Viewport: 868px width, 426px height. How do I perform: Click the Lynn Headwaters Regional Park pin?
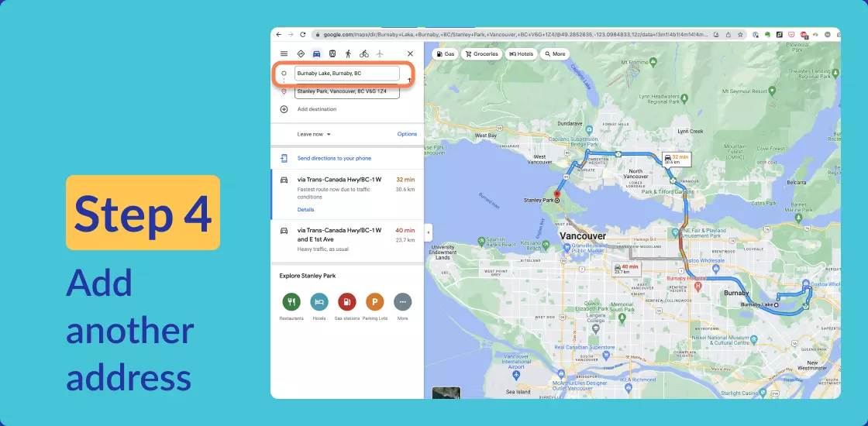[x=684, y=98]
